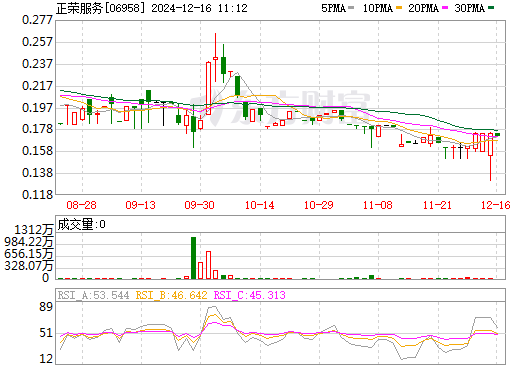
Task: Select the 12-16 date axis label
Action: pos(496,205)
